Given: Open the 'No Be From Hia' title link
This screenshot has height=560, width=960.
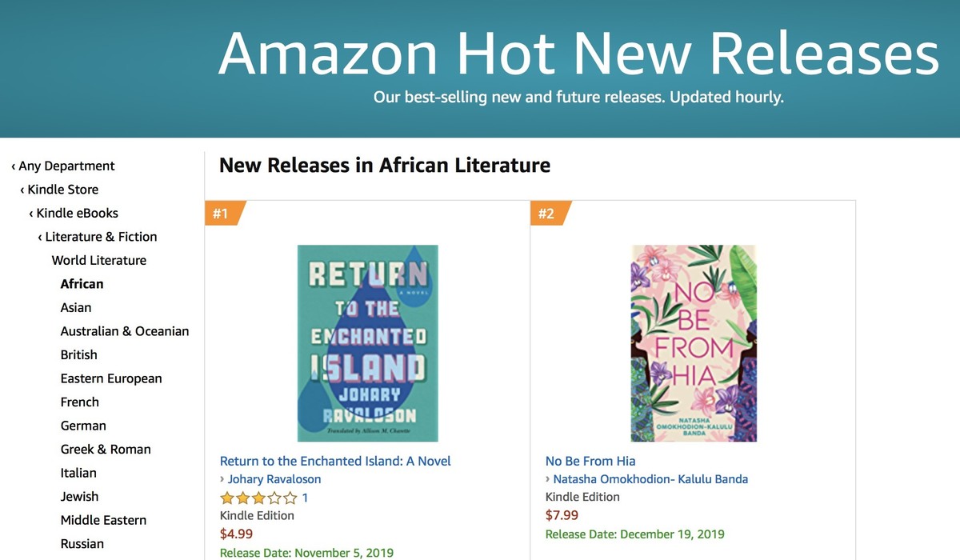Looking at the screenshot, I should (x=590, y=461).
